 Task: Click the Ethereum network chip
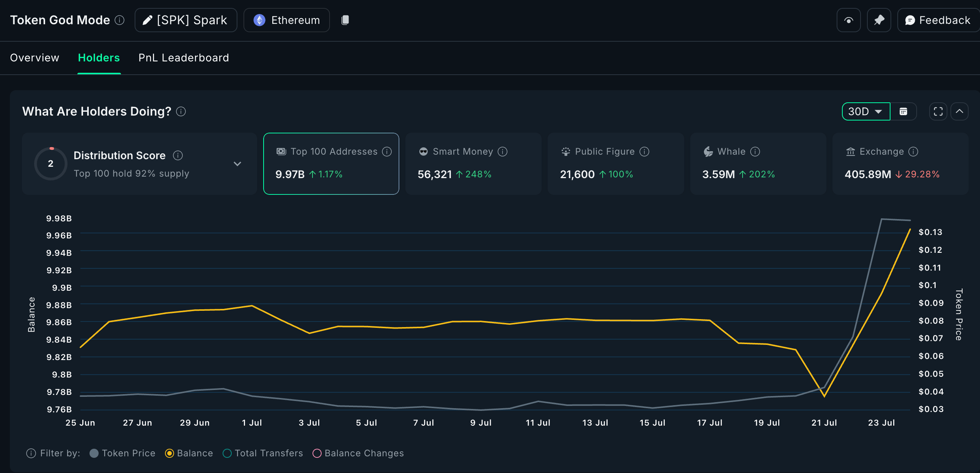point(286,20)
